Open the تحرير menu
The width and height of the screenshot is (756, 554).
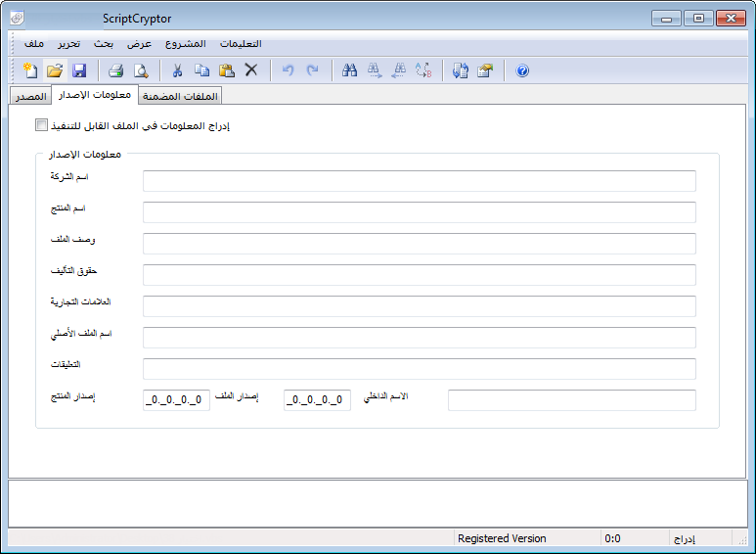click(x=68, y=44)
